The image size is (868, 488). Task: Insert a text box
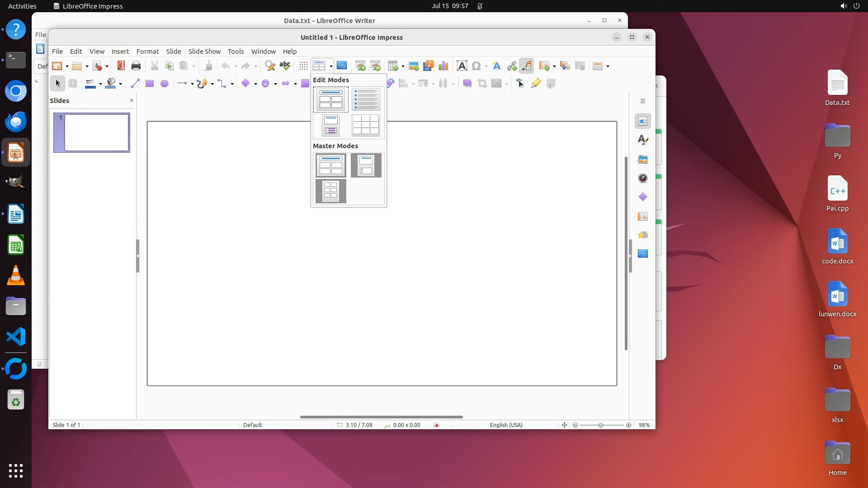pyautogui.click(x=462, y=66)
